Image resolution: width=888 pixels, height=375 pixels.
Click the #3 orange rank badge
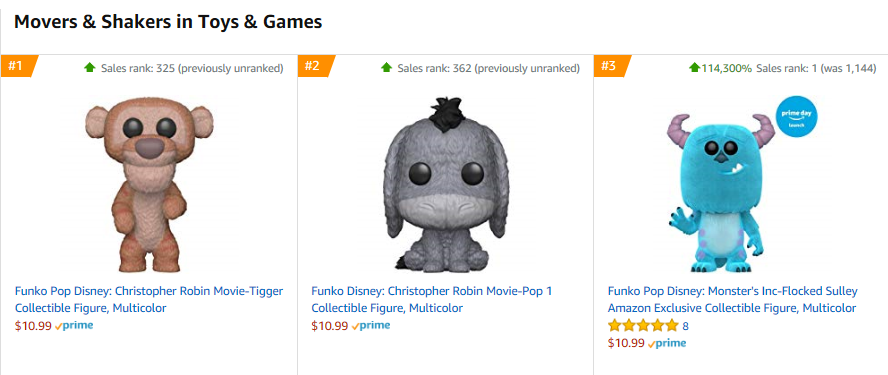(x=612, y=66)
